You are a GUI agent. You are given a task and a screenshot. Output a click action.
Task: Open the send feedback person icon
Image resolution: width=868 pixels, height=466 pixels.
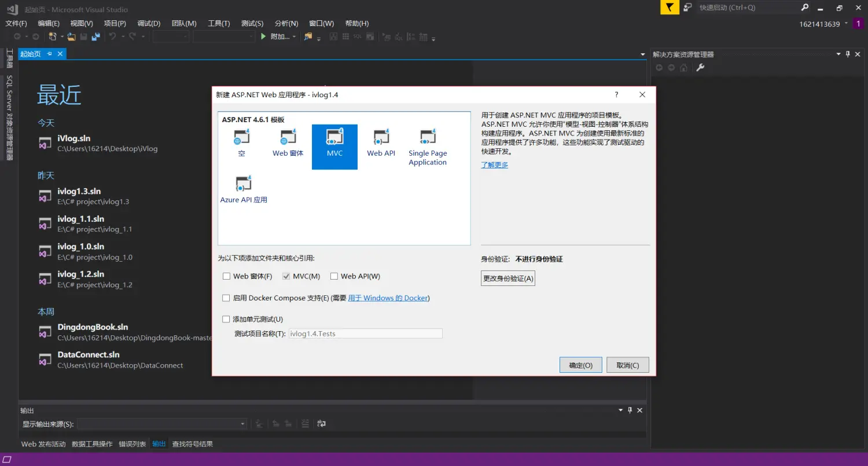(687, 8)
